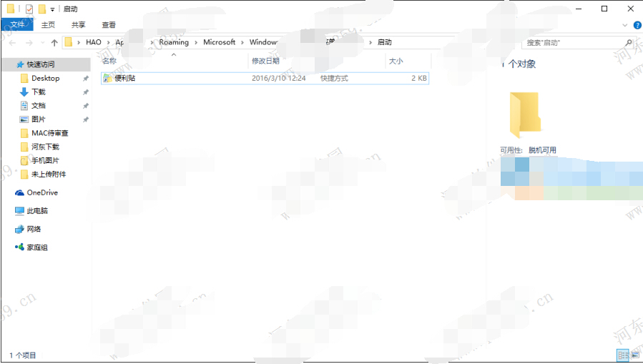Screen dimensions: 643x364
Task: Select the 便利贴 shortcut file
Action: (x=265, y=78)
